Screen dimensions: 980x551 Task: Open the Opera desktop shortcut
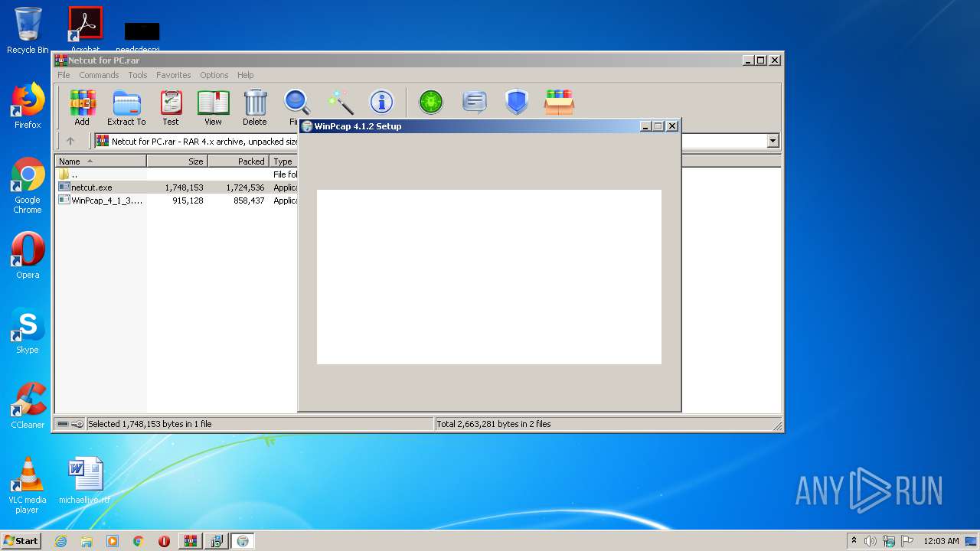28,255
